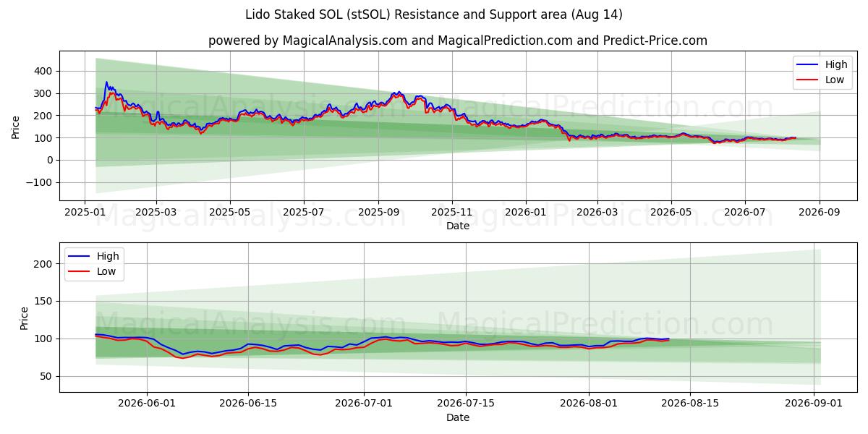The image size is (868, 434).
Task: Click the '100' price tick on the upper chart
Action: click(44, 138)
